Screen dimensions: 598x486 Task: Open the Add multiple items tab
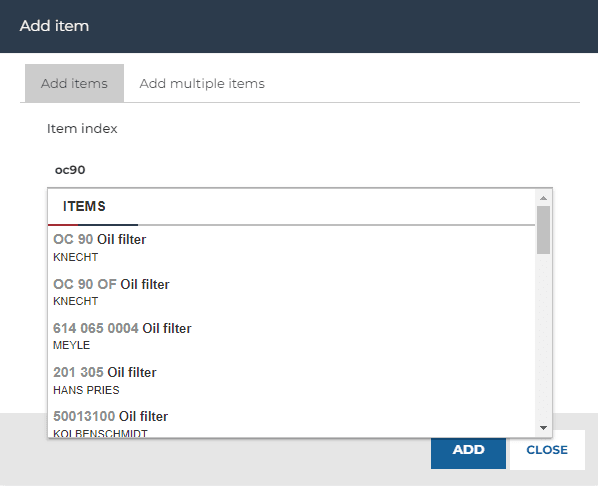[202, 83]
